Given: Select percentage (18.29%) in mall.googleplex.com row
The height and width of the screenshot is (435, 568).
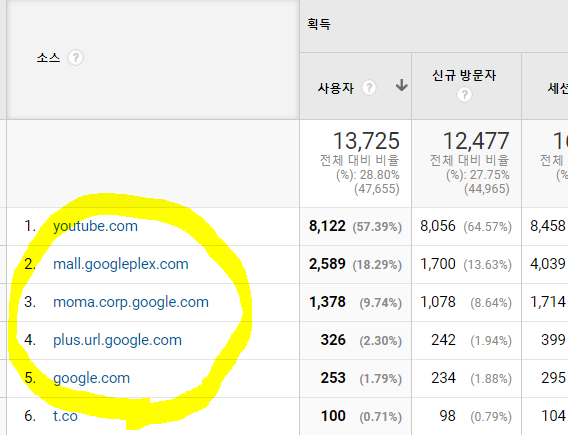Looking at the screenshot, I should pos(377,265).
